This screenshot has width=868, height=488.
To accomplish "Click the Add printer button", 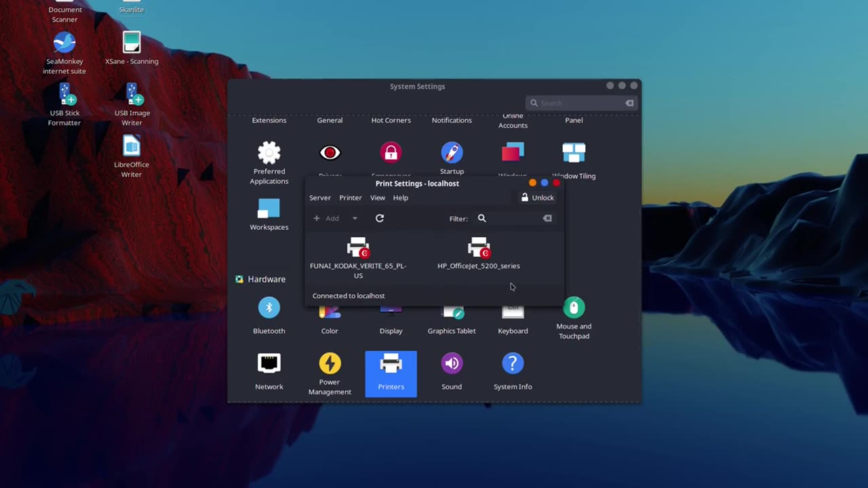I will click(x=326, y=218).
